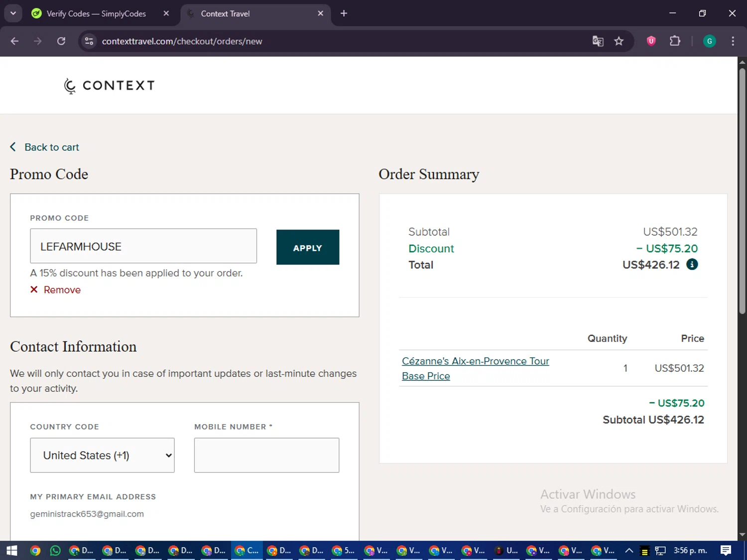This screenshot has height=560, width=747.
Task: Click the total info icon
Action: (x=692, y=264)
